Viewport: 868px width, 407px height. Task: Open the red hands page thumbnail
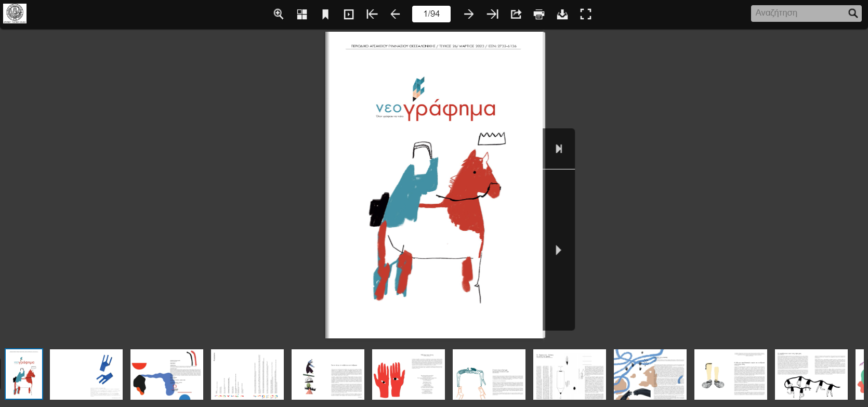[x=409, y=374]
